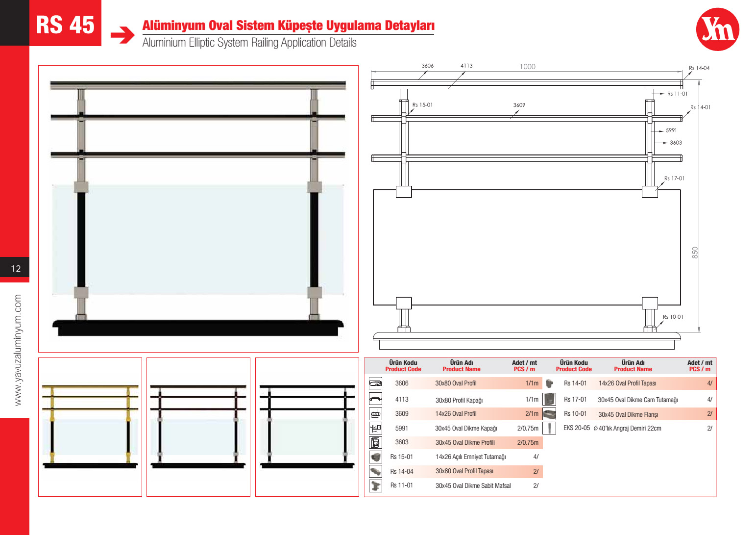The width and height of the screenshot is (756, 535).
Task: Open the black railing thumbnail
Action: (x=307, y=427)
